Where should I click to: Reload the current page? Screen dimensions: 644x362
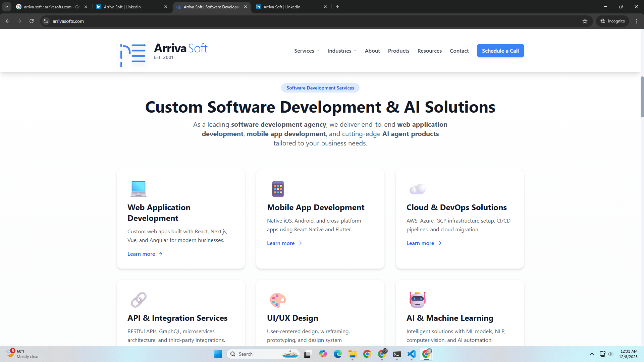[x=31, y=21]
